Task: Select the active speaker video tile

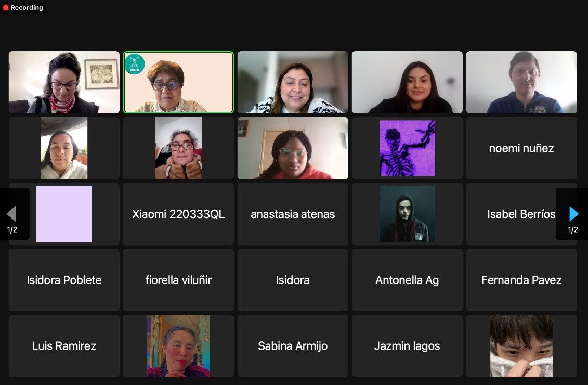Action: tap(178, 82)
